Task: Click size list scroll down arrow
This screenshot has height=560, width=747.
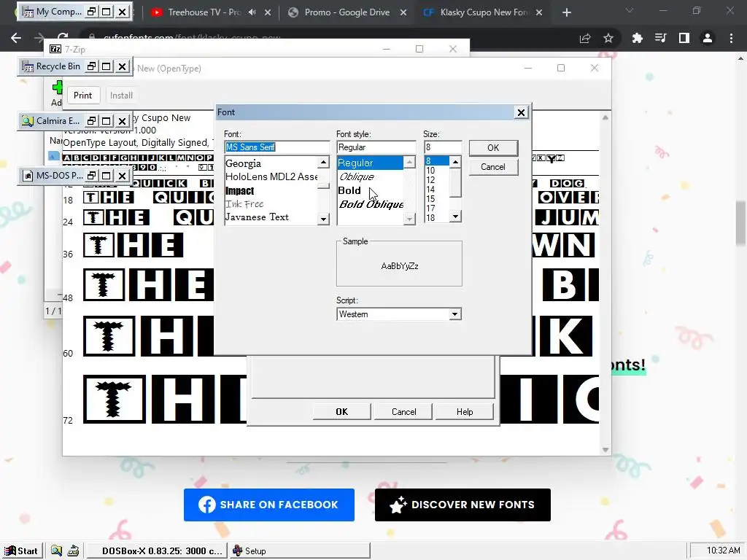Action: click(x=455, y=217)
